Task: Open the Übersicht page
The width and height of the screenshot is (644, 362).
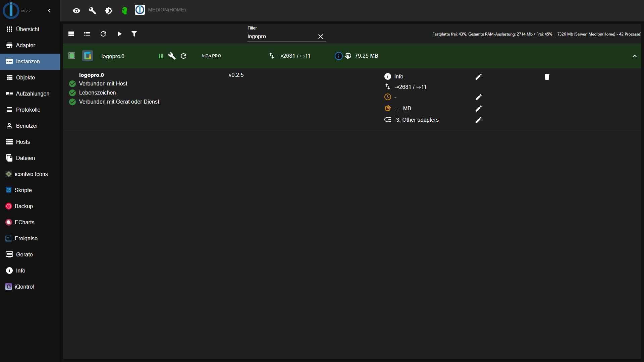Action: point(30,29)
